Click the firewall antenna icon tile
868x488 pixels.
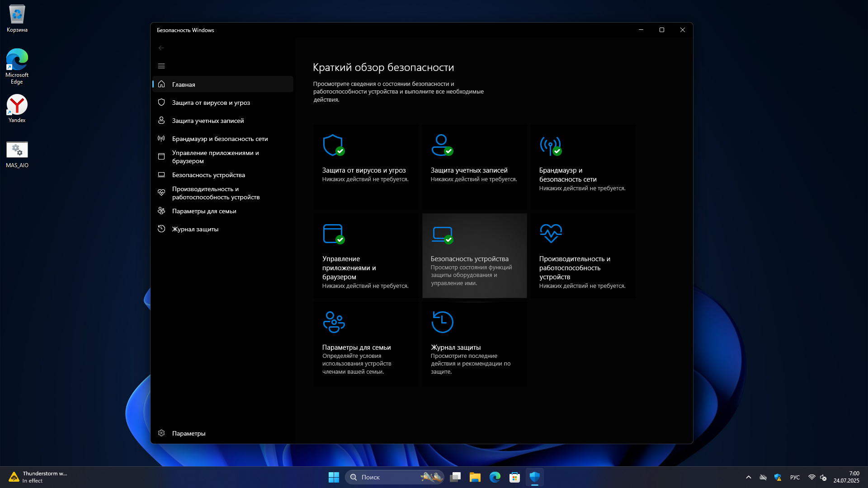(550, 145)
